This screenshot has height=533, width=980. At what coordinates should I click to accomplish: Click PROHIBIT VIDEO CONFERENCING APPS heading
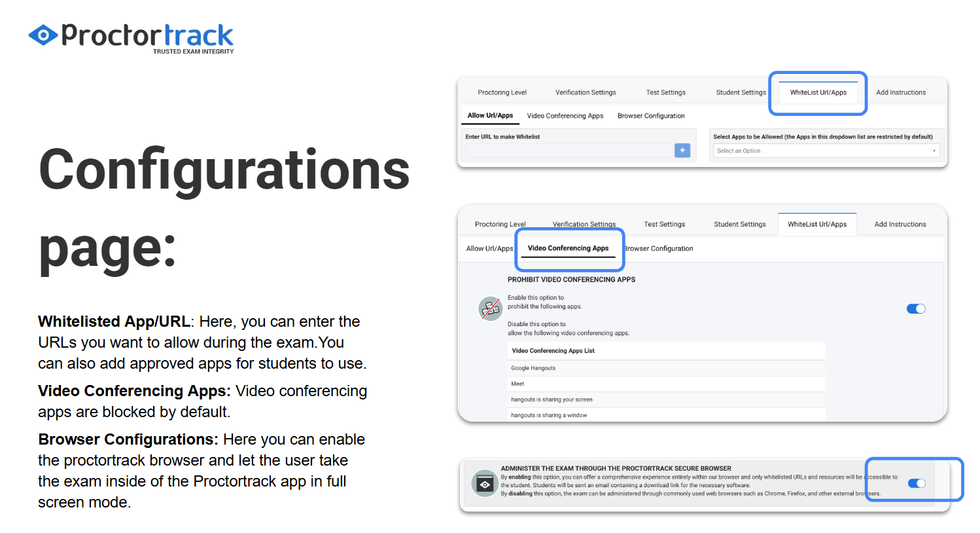[571, 280]
